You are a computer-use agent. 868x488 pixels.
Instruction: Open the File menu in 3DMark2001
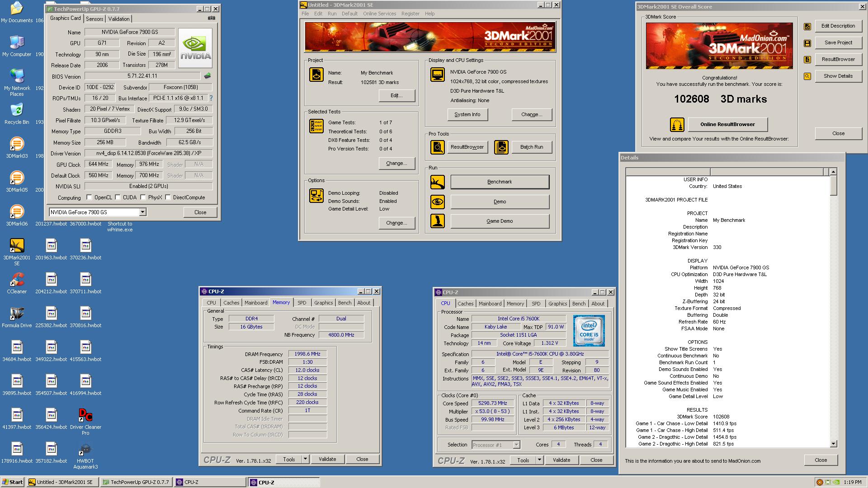pyautogui.click(x=305, y=14)
